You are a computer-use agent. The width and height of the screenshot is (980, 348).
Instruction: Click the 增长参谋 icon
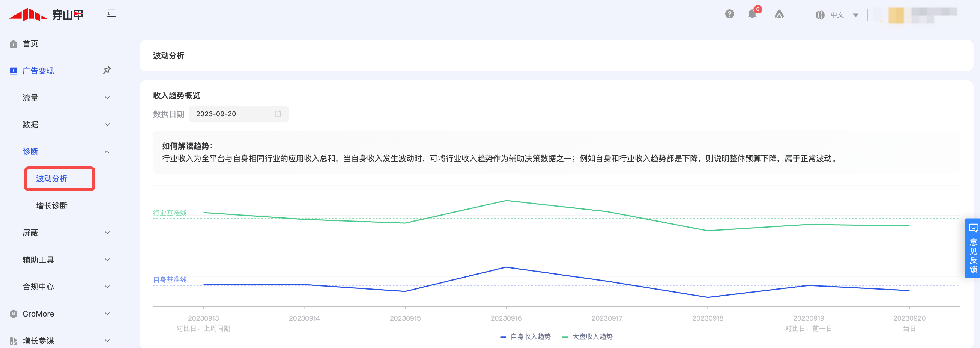(x=13, y=341)
